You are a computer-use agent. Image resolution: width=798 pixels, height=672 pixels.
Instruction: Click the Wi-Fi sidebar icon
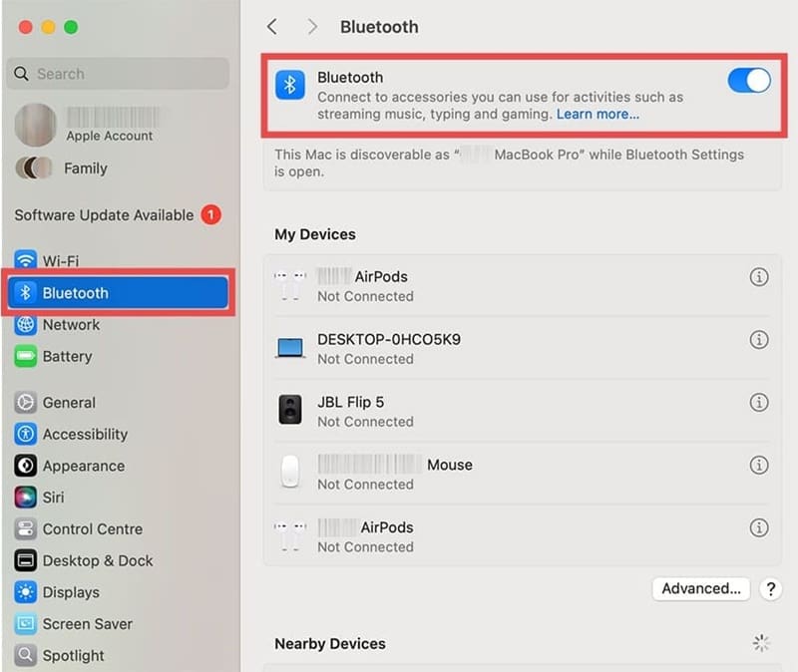point(26,260)
